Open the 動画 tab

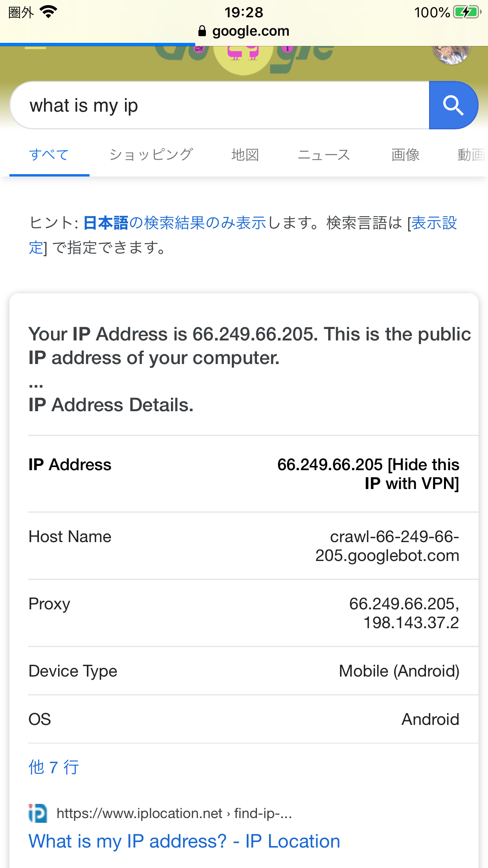tap(471, 155)
